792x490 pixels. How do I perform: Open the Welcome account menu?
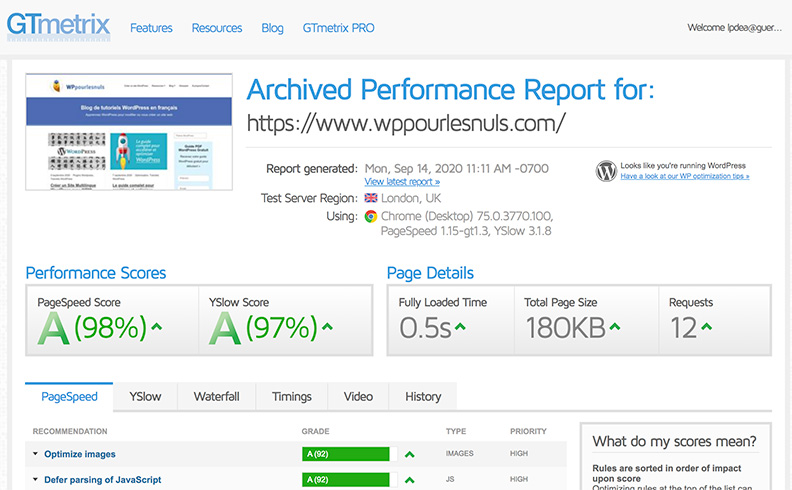[x=734, y=28]
